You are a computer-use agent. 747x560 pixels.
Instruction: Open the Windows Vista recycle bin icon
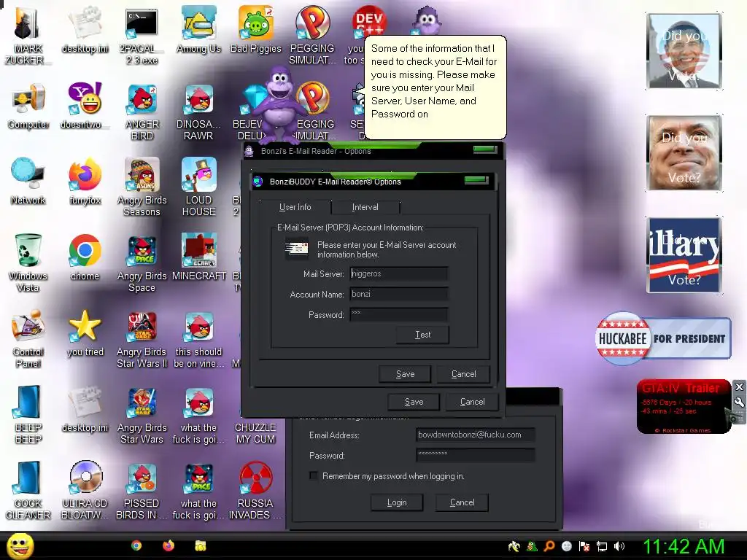tap(28, 262)
